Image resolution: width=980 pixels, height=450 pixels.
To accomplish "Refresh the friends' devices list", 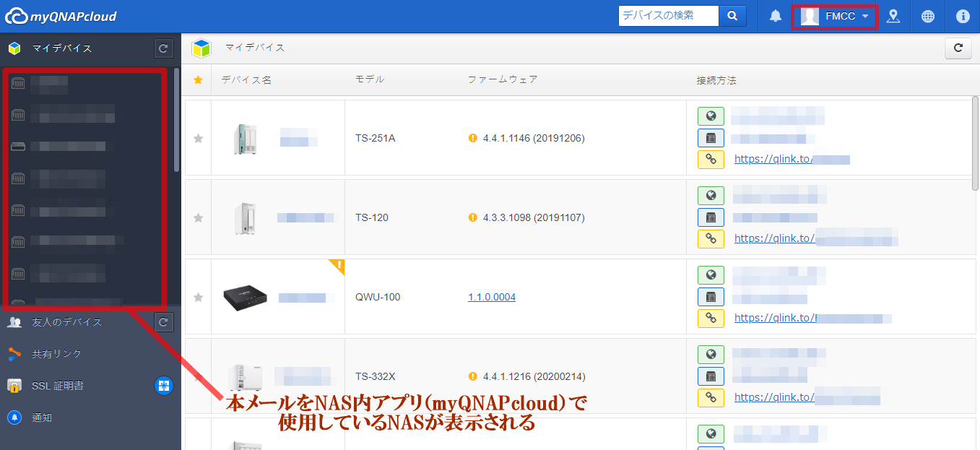I will tap(164, 322).
